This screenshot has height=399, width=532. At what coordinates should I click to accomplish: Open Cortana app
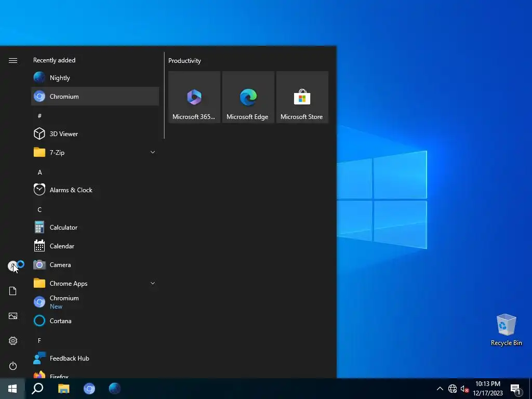95,321
